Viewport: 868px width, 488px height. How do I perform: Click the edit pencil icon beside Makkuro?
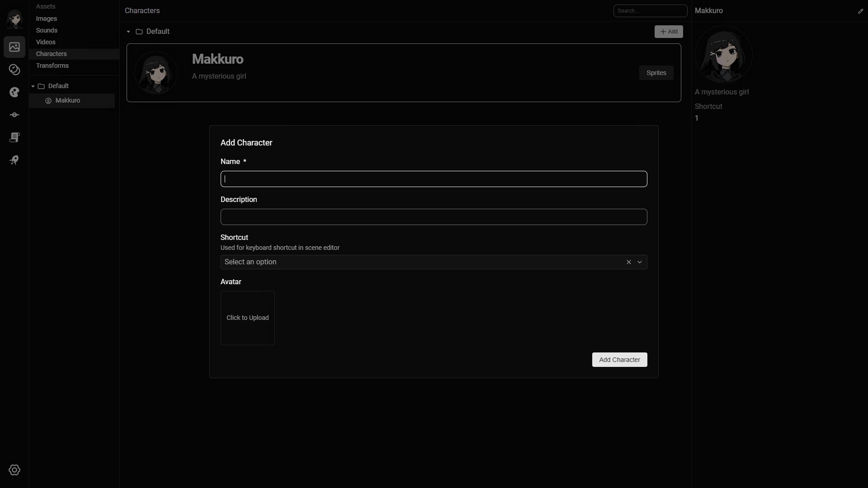click(861, 11)
